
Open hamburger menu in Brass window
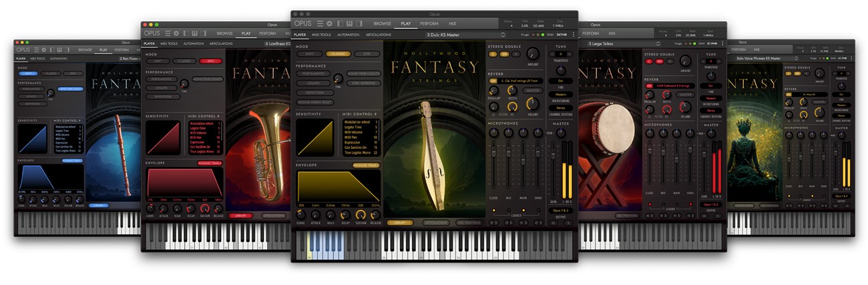click(168, 33)
